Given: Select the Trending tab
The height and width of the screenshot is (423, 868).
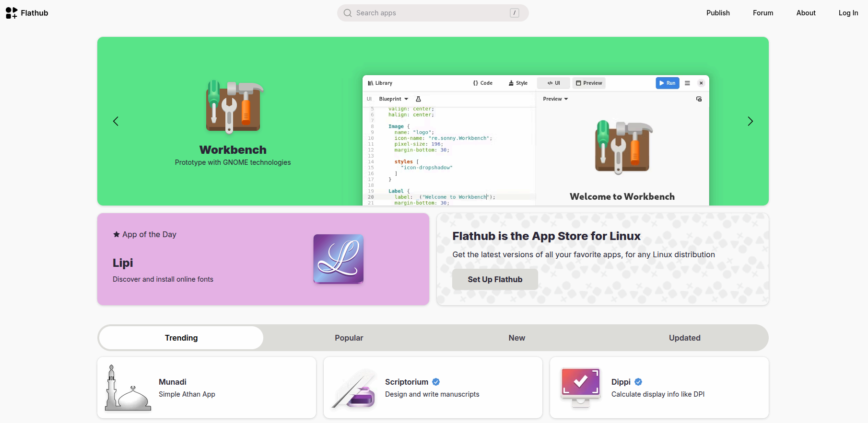Looking at the screenshot, I should click(x=181, y=338).
